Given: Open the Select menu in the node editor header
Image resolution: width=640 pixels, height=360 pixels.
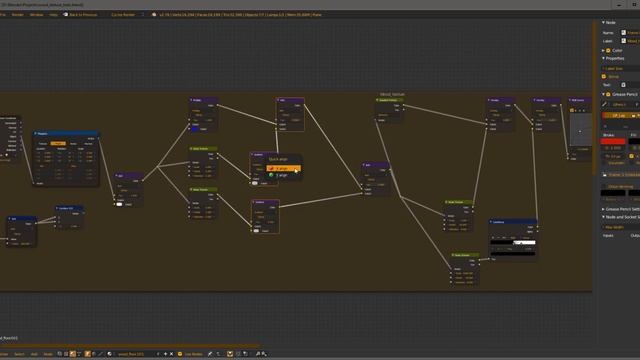Looking at the screenshot, I should [19, 354].
